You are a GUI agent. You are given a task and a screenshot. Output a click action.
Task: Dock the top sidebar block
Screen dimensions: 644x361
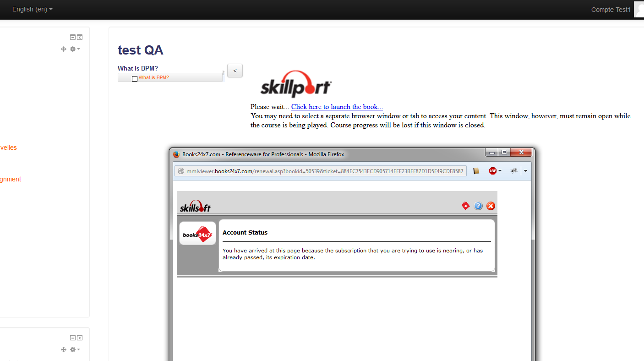pos(80,37)
